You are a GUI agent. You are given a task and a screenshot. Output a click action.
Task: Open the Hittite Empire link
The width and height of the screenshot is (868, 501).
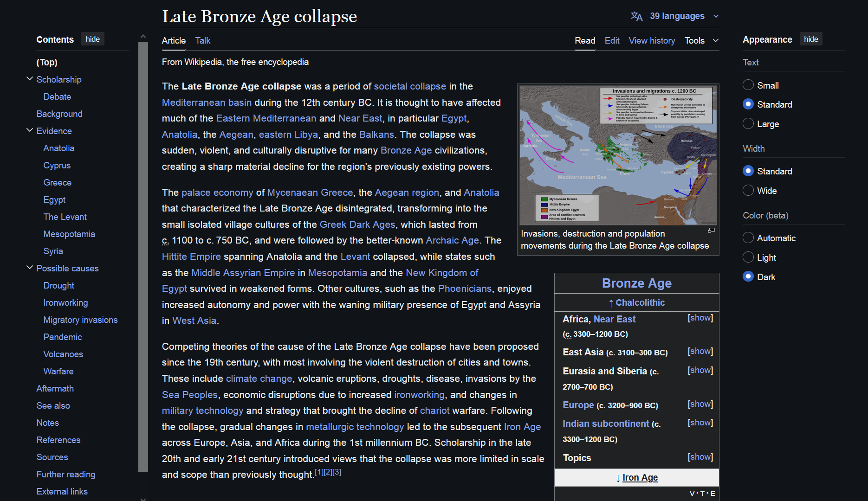[x=191, y=257]
